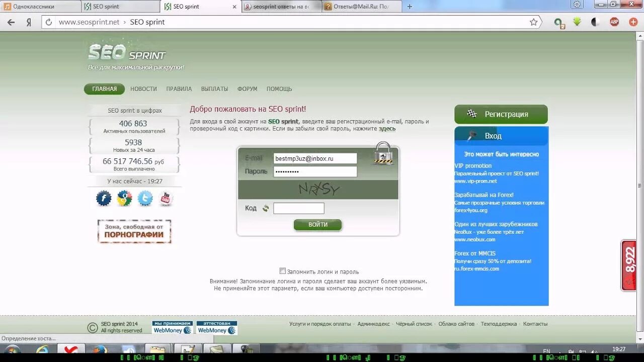Click '66 517 746.56 руб' payout statistic
644x362 pixels.
134,164
